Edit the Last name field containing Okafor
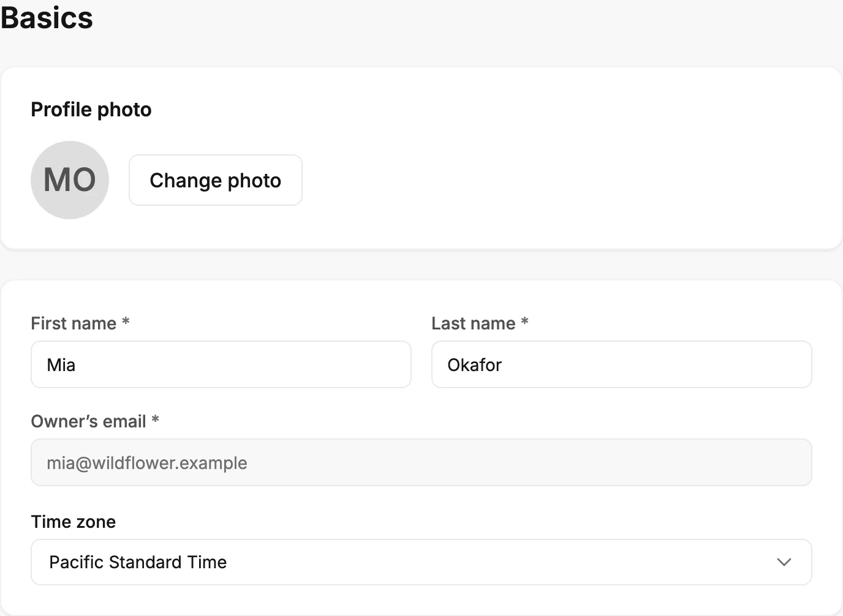The image size is (843, 616). [x=622, y=364]
